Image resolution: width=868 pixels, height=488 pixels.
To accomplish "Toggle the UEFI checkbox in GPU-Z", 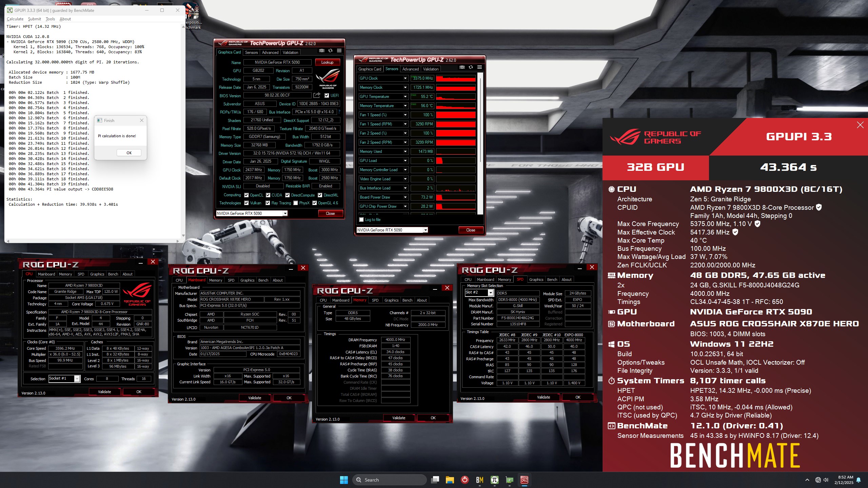I will [x=327, y=96].
